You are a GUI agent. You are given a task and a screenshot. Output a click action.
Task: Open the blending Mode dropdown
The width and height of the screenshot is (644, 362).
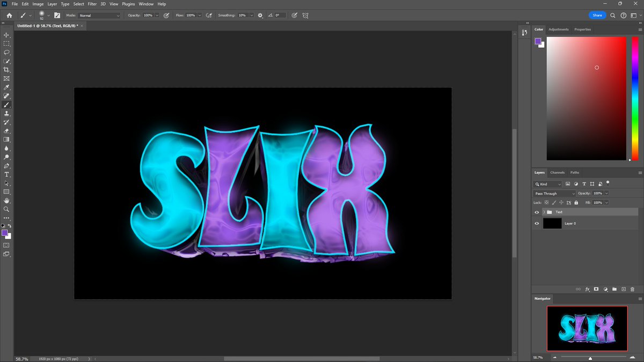99,15
